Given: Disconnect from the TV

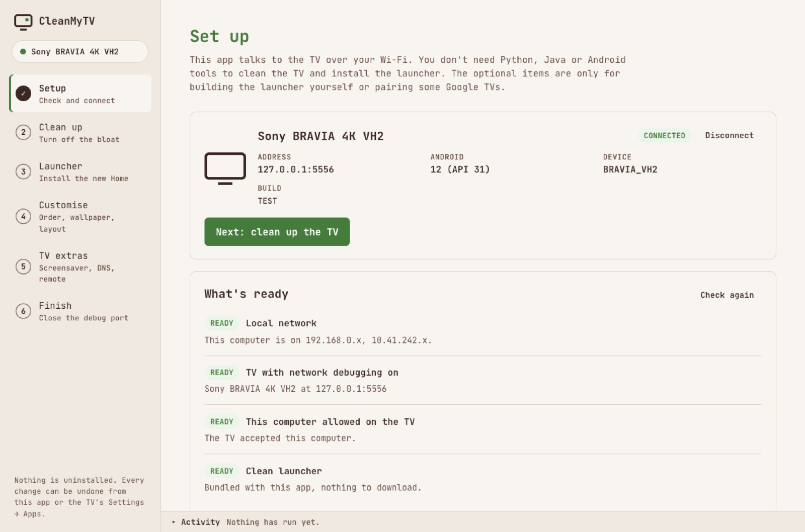Looking at the screenshot, I should click(729, 135).
